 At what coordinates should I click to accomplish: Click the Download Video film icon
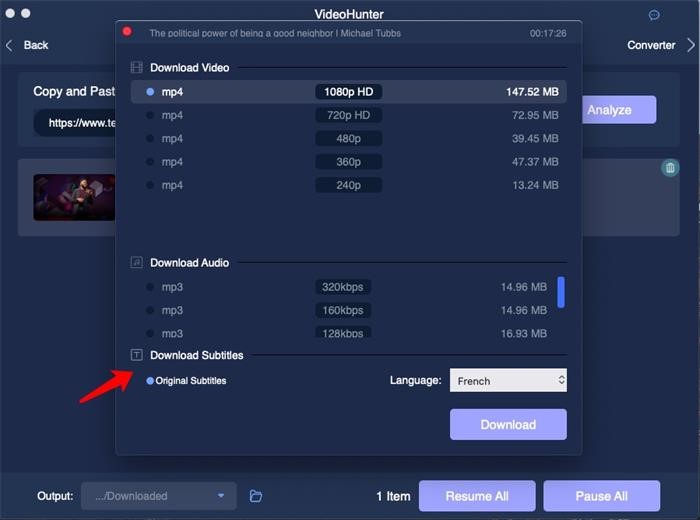click(136, 67)
